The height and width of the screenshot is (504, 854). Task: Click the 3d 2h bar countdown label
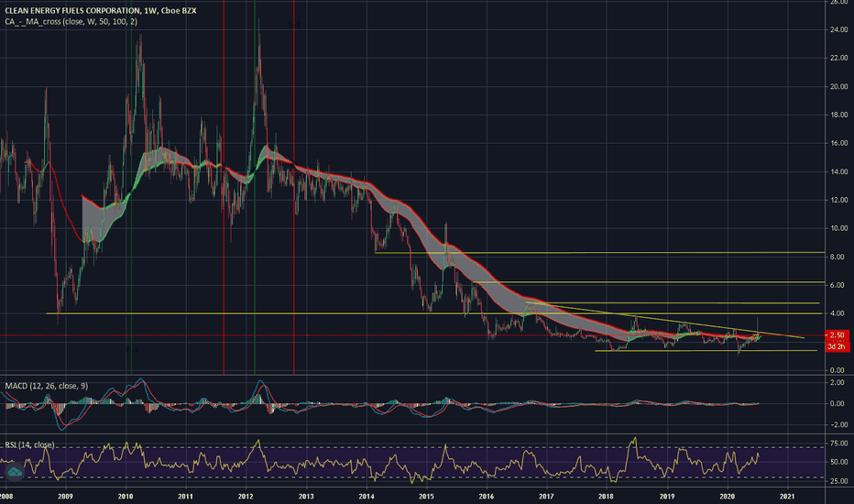point(838,346)
